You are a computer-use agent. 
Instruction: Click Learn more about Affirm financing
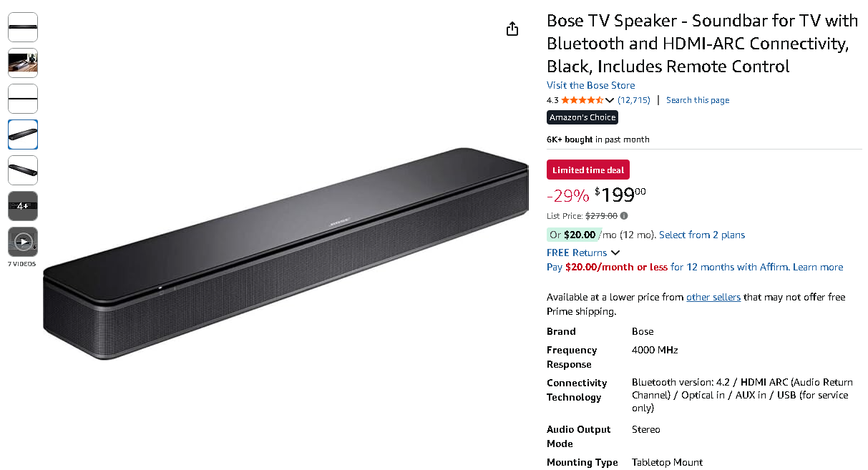pos(818,267)
